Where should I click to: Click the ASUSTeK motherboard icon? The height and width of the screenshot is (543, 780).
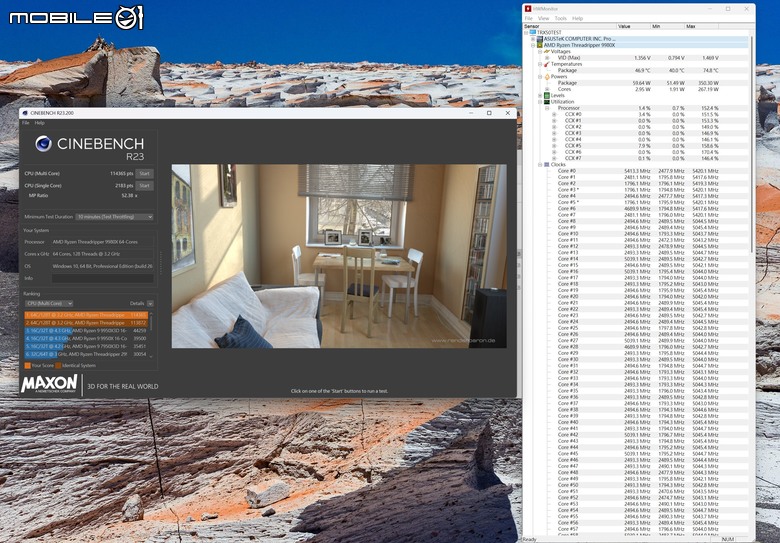pyautogui.click(x=540, y=39)
